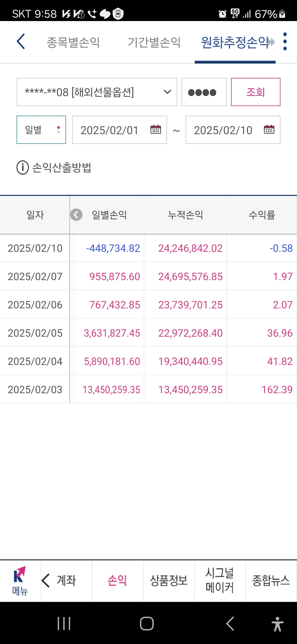Select return rate value 41.82
Screen dimensions: 297x644
[280, 361]
